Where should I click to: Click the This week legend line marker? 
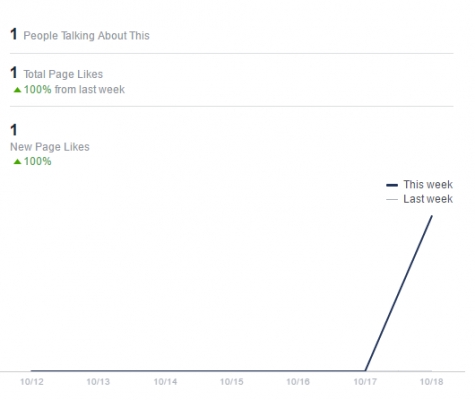pyautogui.click(x=392, y=185)
